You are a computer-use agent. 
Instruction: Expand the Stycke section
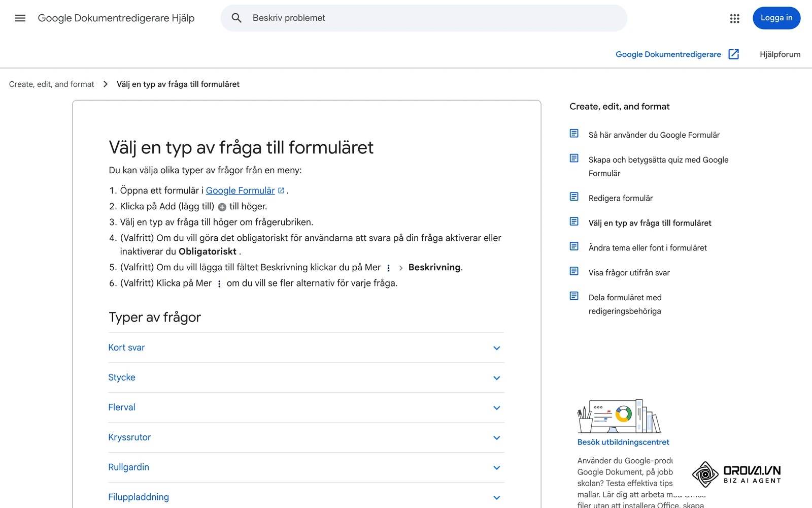point(306,378)
